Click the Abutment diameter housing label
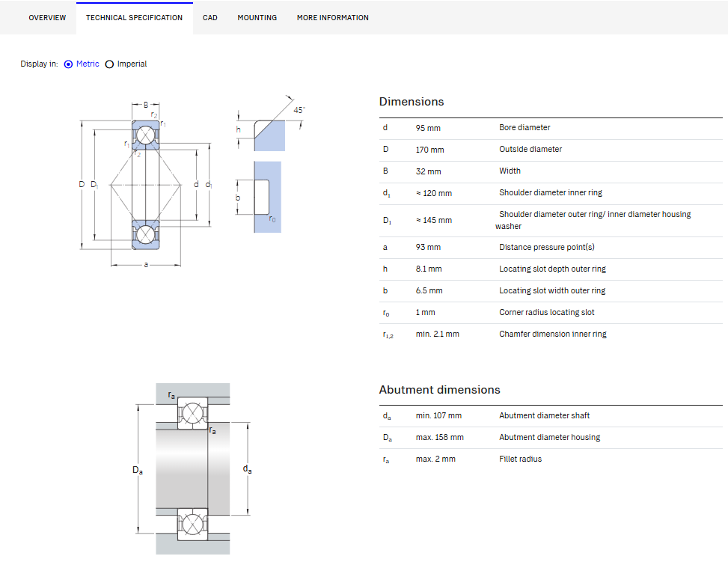This screenshot has width=728, height=562. point(550,438)
